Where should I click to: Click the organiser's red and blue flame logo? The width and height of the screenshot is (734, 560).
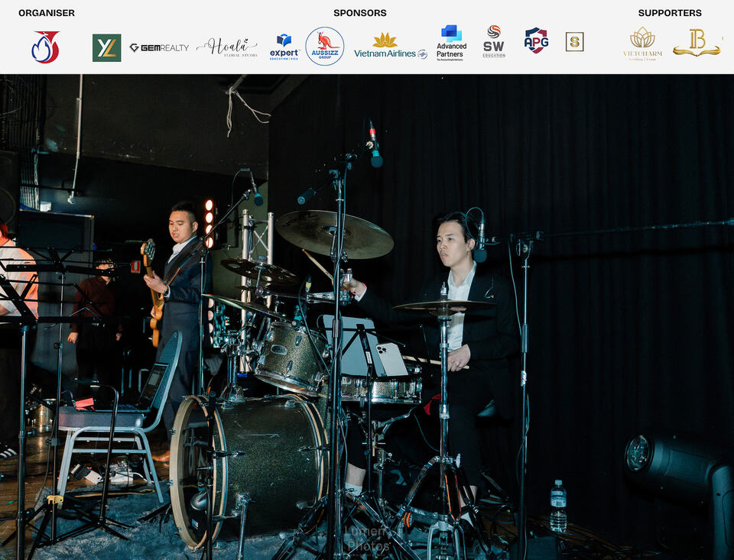[x=45, y=47]
